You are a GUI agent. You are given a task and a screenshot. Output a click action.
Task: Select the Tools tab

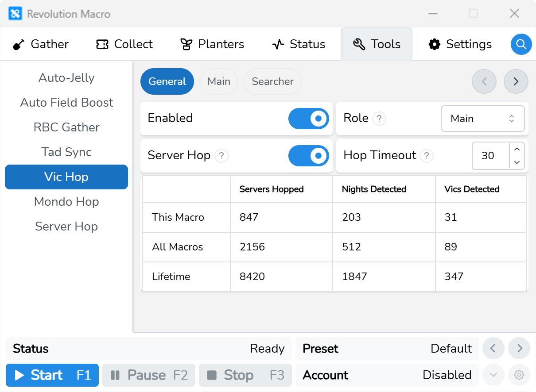(377, 44)
